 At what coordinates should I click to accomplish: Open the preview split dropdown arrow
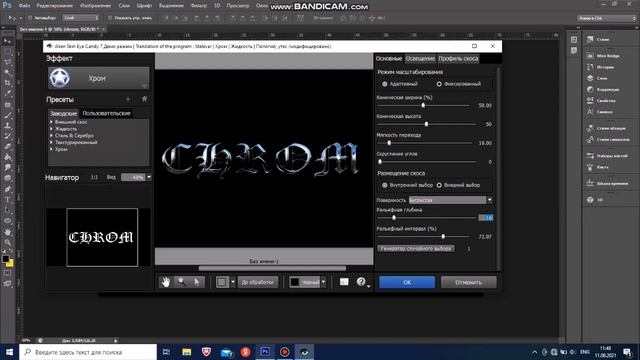(x=233, y=282)
